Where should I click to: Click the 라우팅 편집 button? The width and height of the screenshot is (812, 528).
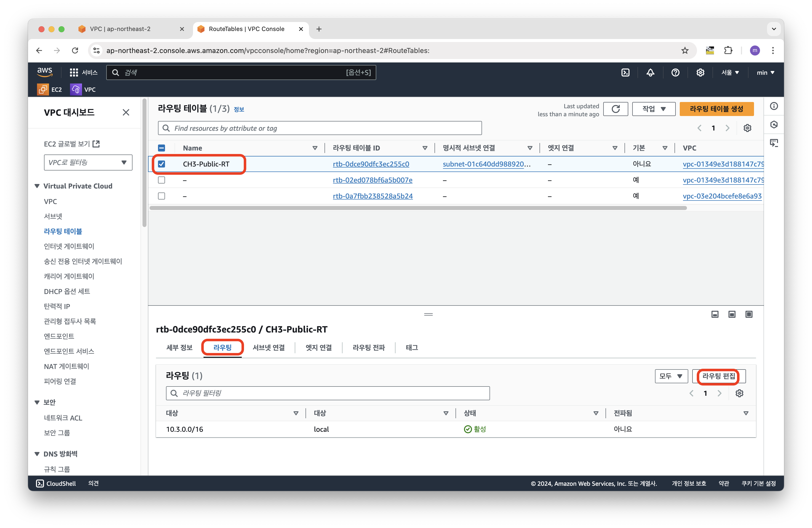tap(718, 376)
